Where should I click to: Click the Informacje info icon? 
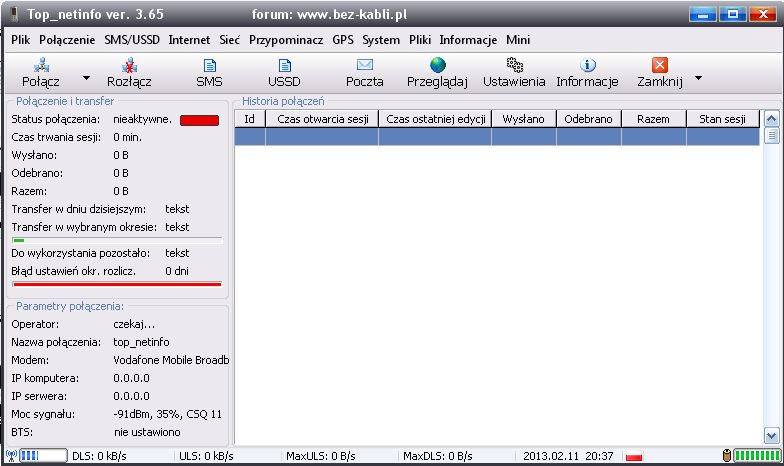tap(587, 65)
